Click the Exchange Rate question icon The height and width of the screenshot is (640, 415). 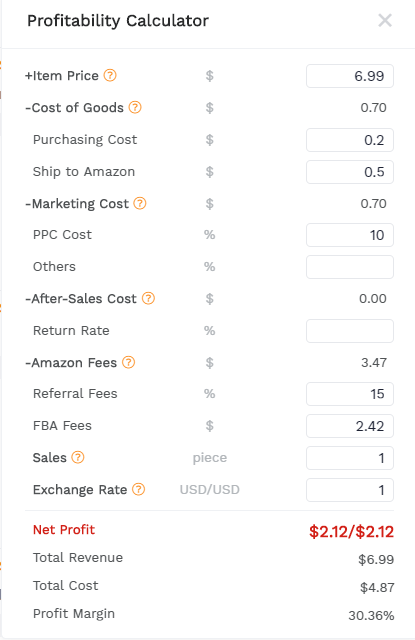click(139, 489)
